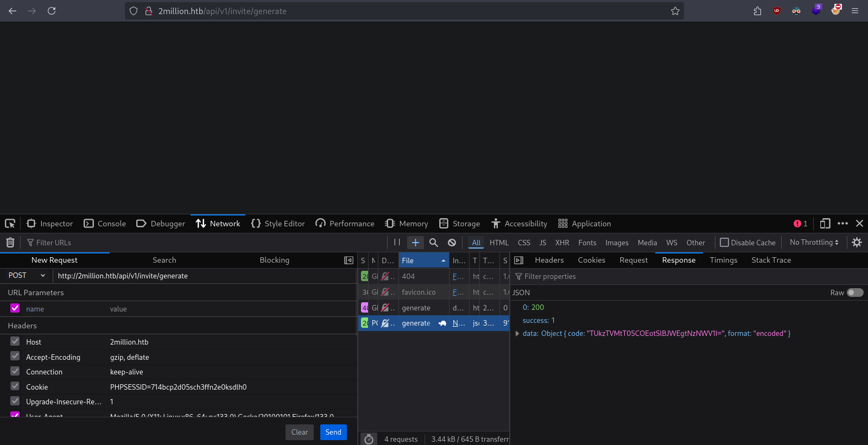
Task: Open the extensions puzzle icon
Action: point(757,11)
